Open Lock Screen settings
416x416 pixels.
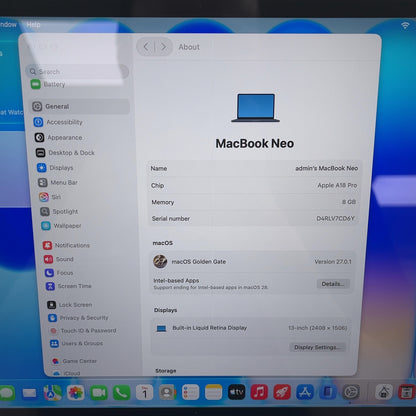[70, 305]
